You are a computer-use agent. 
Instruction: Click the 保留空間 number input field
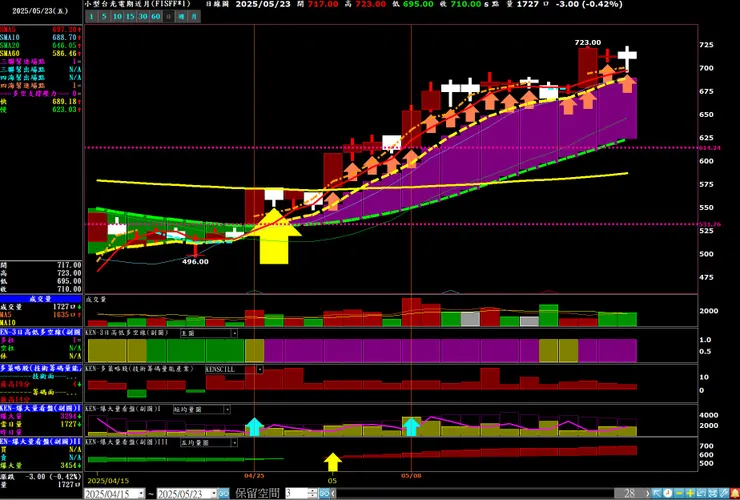tap(296, 493)
